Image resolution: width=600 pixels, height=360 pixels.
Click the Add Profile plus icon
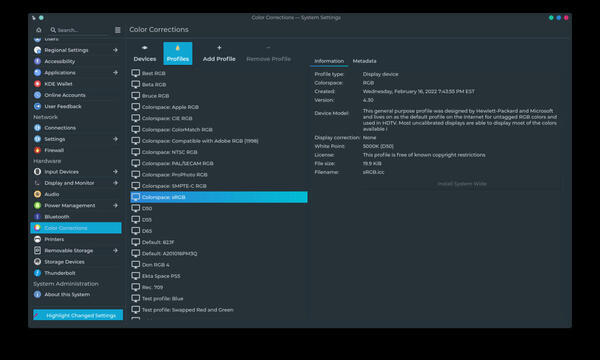click(219, 48)
